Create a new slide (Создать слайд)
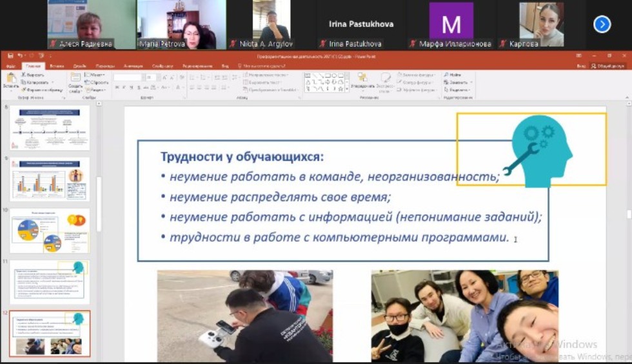 [75, 83]
